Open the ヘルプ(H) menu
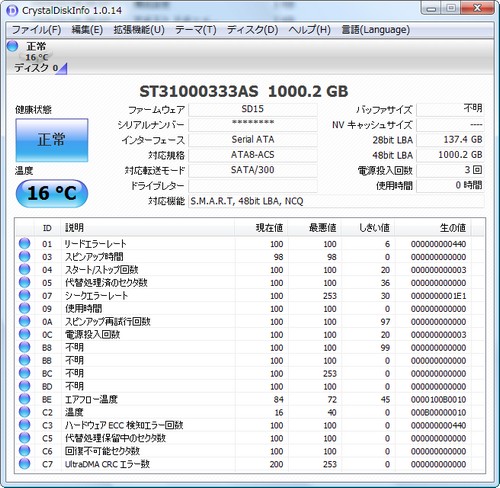This screenshot has width=500, height=488. (309, 30)
